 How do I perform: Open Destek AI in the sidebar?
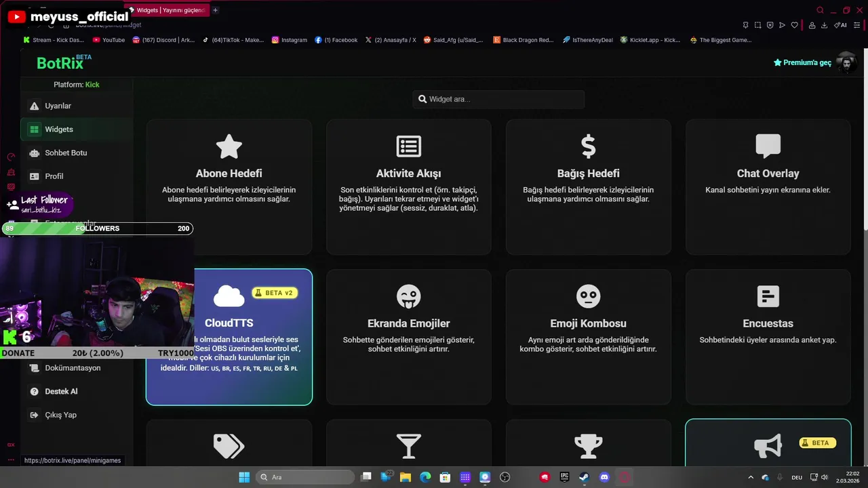click(77, 392)
